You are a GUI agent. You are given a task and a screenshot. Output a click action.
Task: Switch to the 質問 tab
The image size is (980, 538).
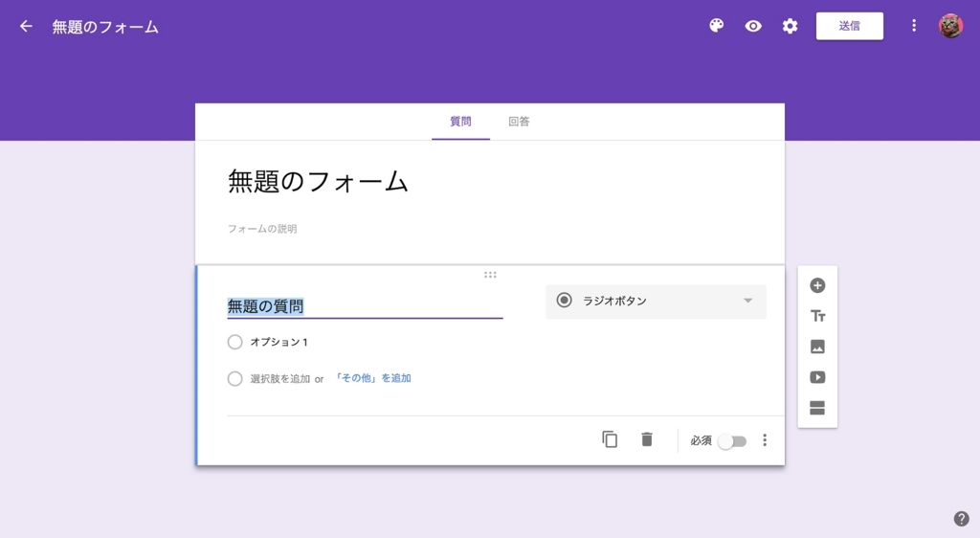pyautogui.click(x=460, y=122)
